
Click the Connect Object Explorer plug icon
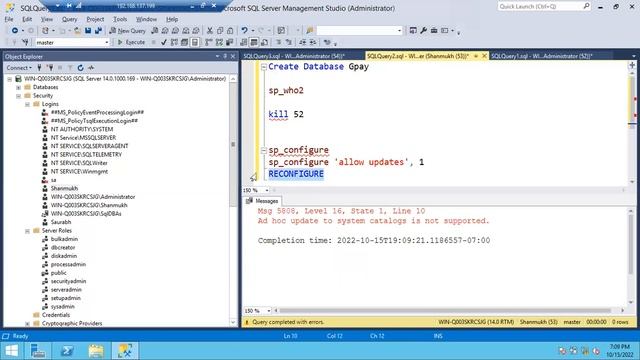[39, 68]
